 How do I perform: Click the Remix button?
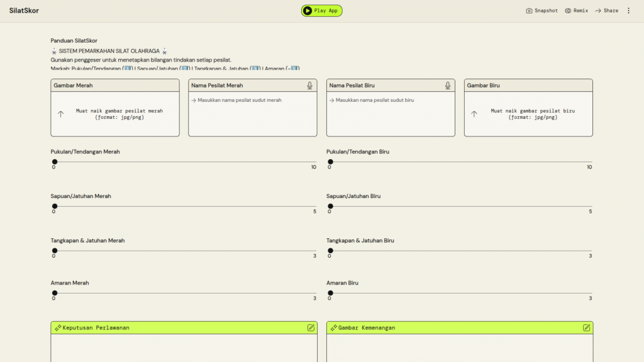(576, 11)
